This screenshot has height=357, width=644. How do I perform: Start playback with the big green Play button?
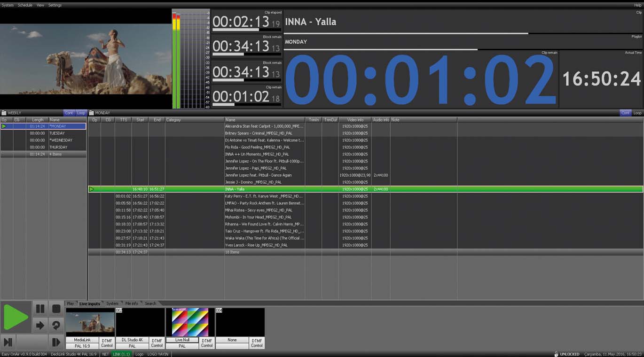click(x=16, y=317)
